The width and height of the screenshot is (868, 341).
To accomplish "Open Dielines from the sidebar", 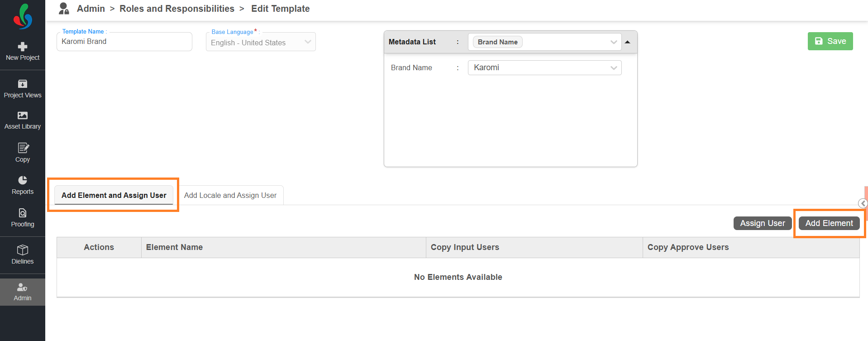I will coord(23,250).
